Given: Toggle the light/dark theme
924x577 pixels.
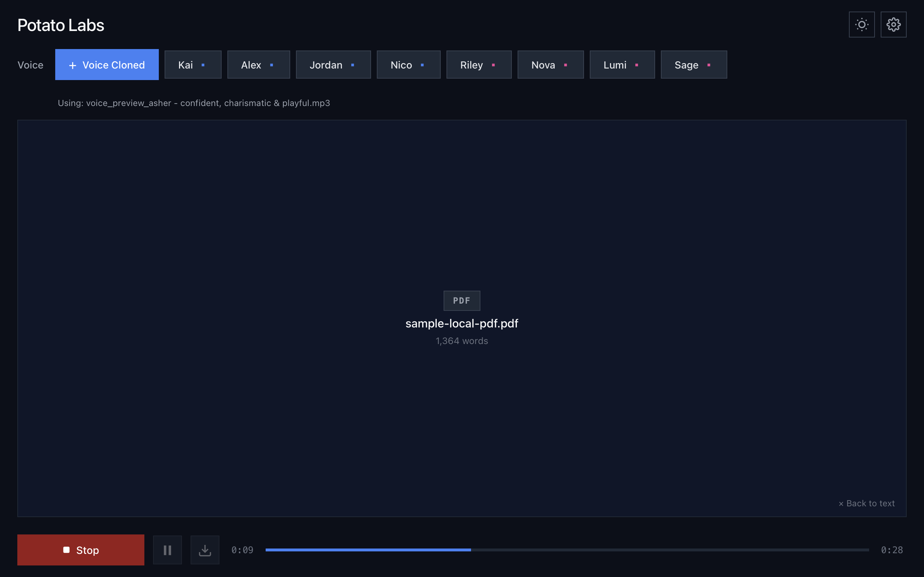Looking at the screenshot, I should point(862,25).
